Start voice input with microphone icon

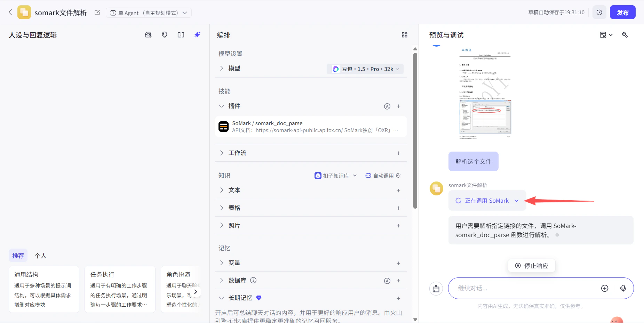(x=623, y=288)
